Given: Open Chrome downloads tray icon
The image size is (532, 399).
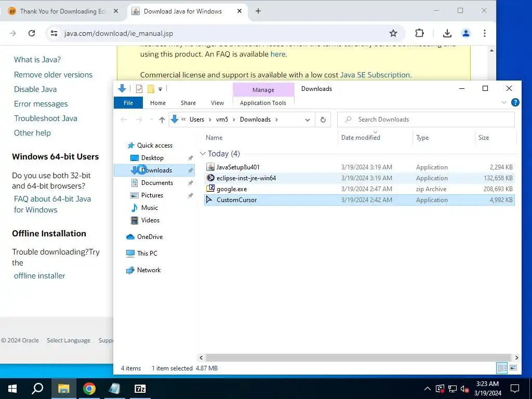Looking at the screenshot, I should 447,33.
